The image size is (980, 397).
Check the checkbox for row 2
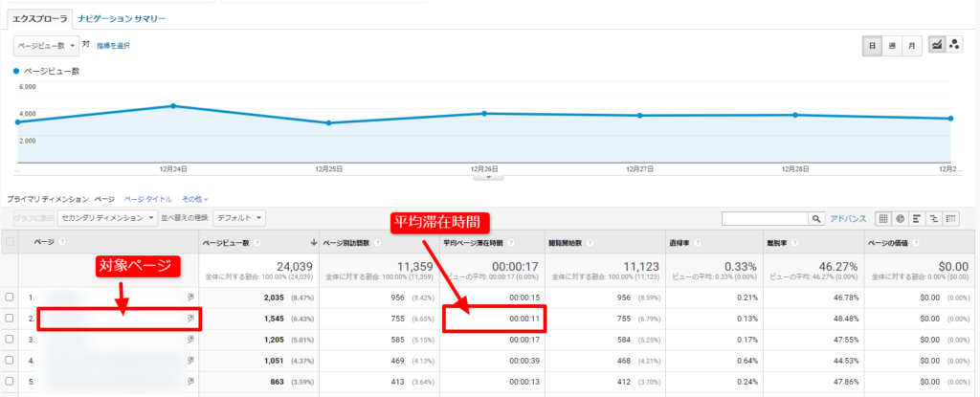coord(9,319)
